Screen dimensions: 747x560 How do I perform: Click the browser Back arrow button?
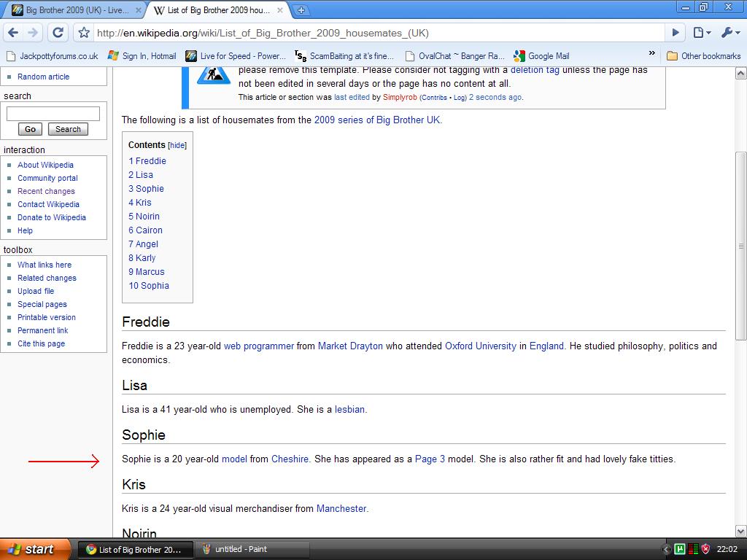(x=13, y=32)
